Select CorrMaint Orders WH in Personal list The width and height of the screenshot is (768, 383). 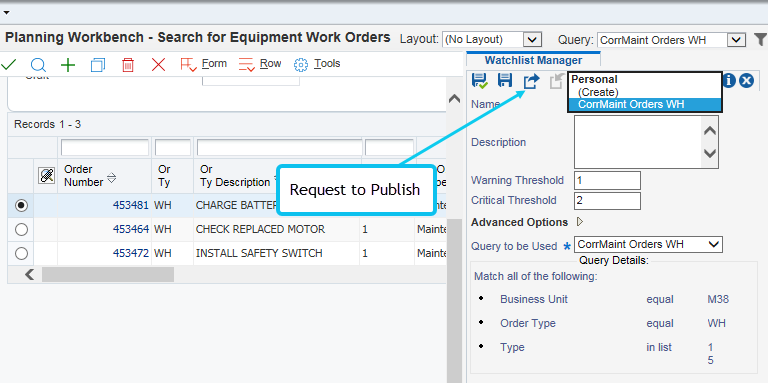[x=645, y=104]
